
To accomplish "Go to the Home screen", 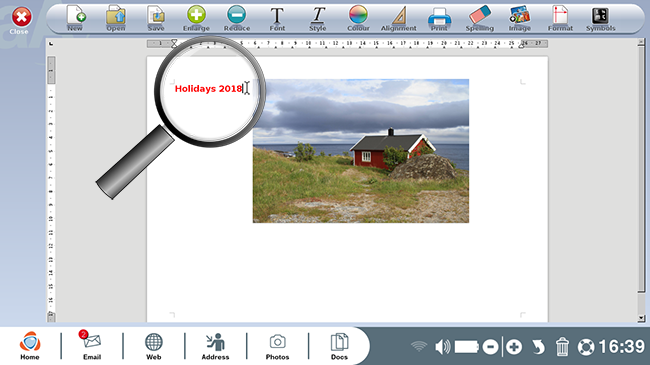I will pyautogui.click(x=30, y=346).
